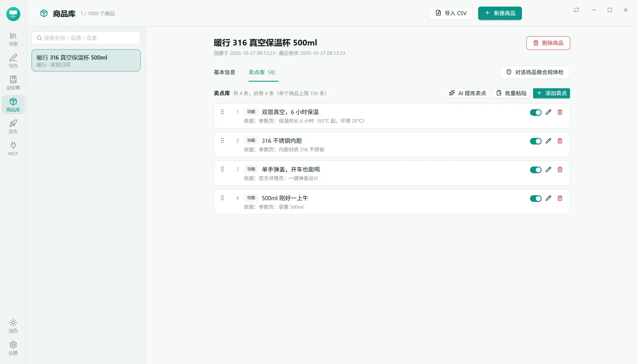
Task: Open the 设定集 sidebar icon
Action: pyautogui.click(x=13, y=83)
